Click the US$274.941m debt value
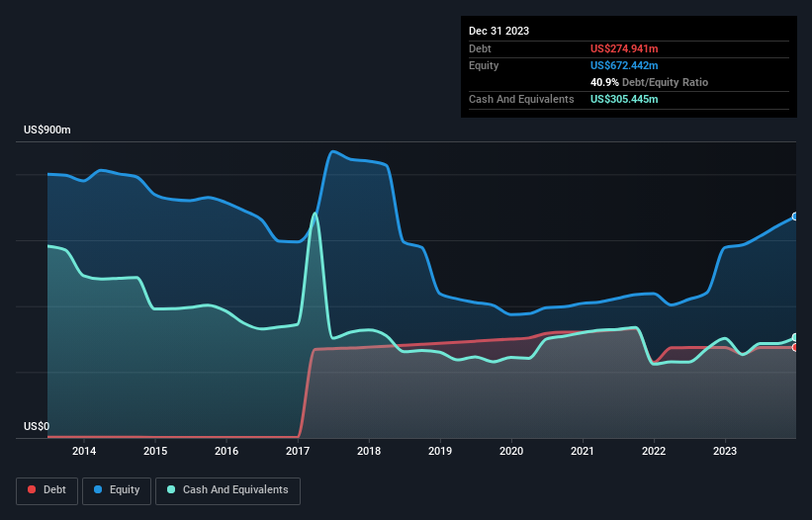The image size is (812, 520). pyautogui.click(x=624, y=48)
